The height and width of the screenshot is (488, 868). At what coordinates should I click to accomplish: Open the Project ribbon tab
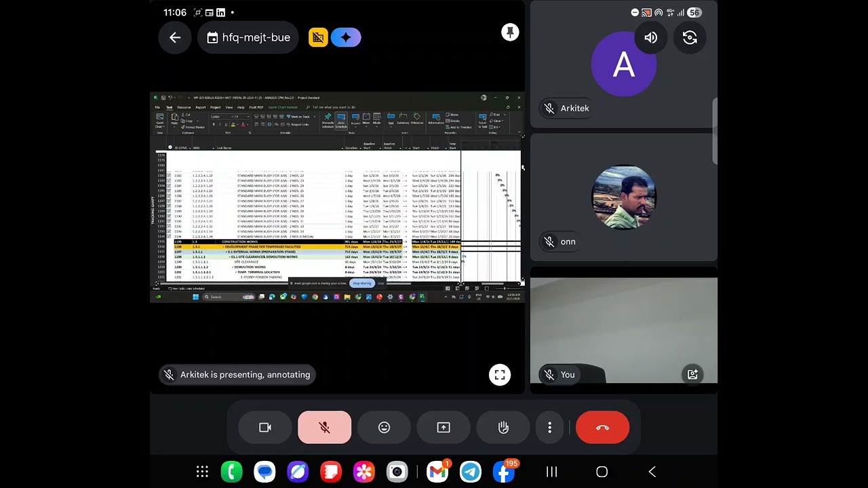(216, 107)
